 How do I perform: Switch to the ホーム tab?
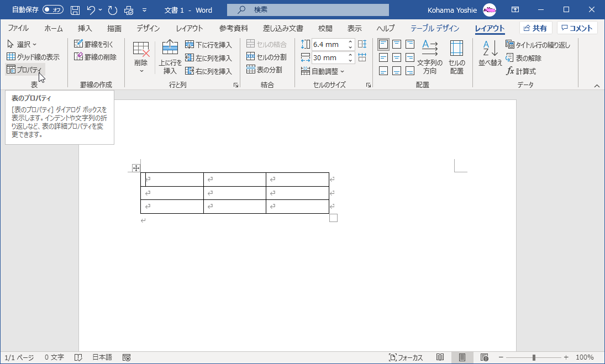[x=53, y=28]
